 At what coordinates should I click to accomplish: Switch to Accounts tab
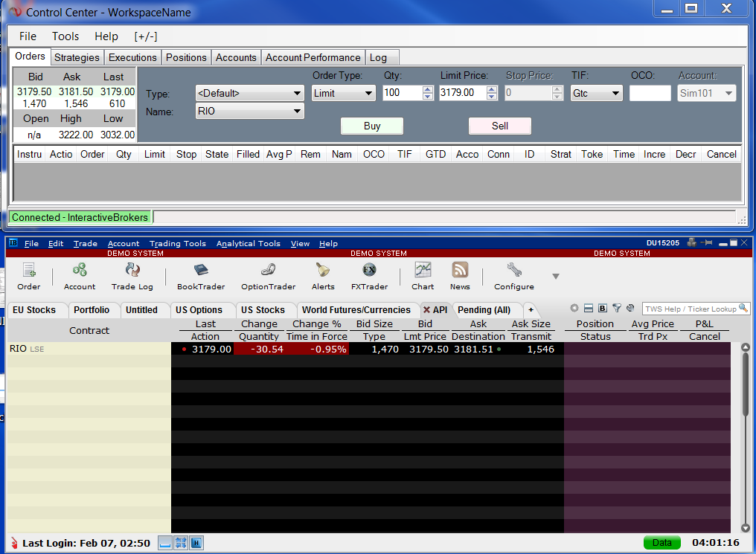pyautogui.click(x=236, y=57)
